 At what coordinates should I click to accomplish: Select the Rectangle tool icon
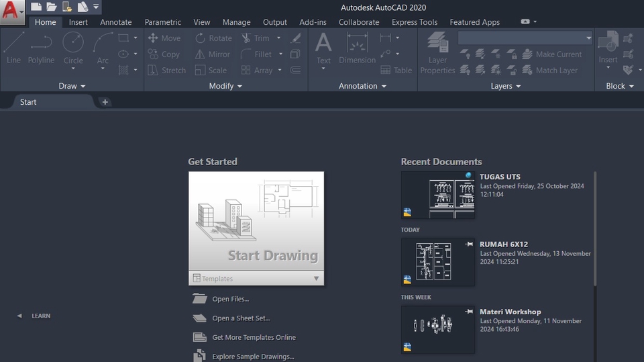(x=123, y=38)
